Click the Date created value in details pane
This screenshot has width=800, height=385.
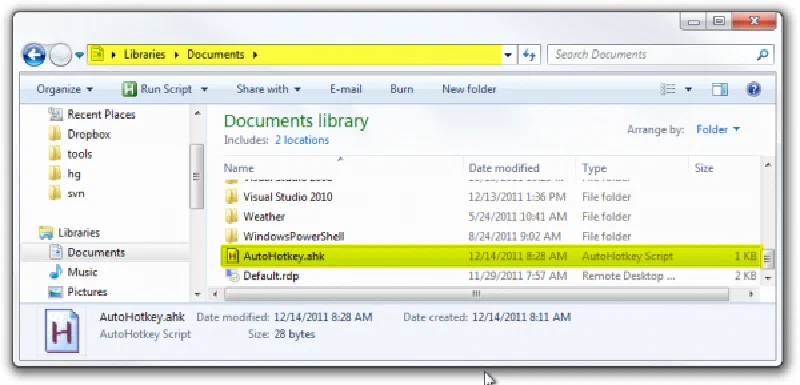tap(521, 317)
